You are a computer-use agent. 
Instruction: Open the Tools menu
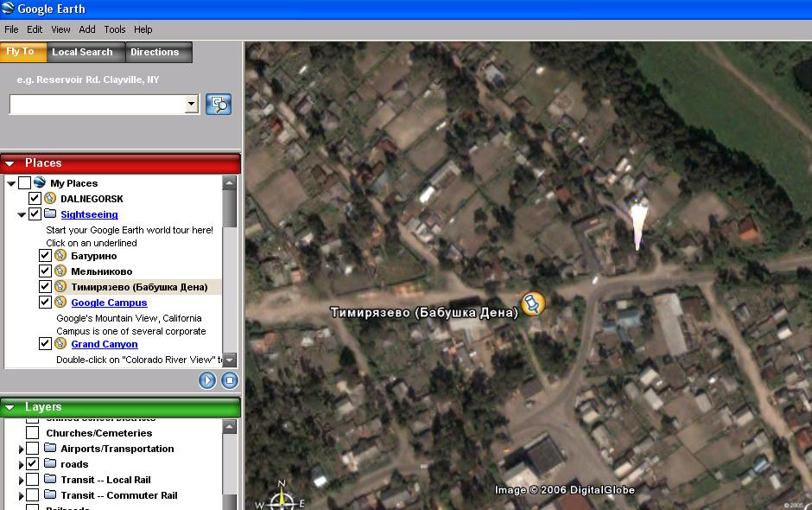tap(115, 29)
